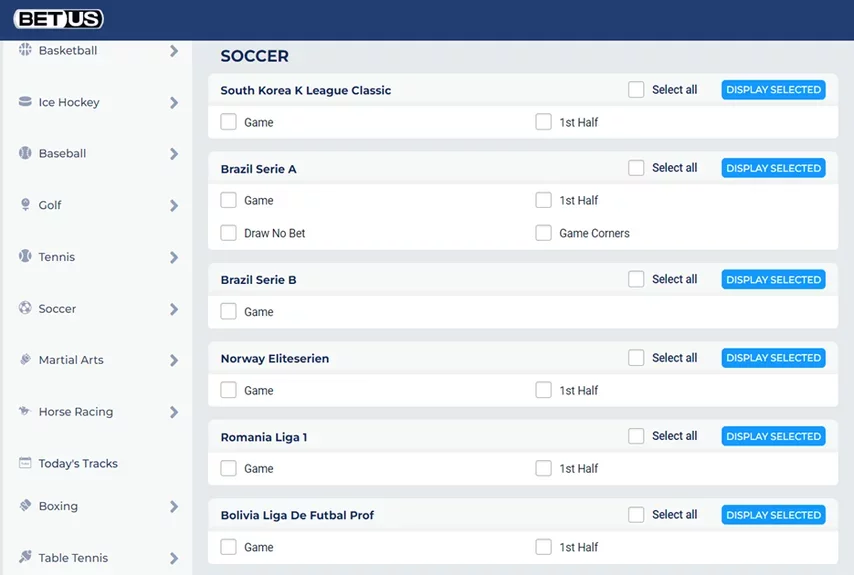Click the Table Tennis paddle icon
The height and width of the screenshot is (575, 854).
(25, 556)
